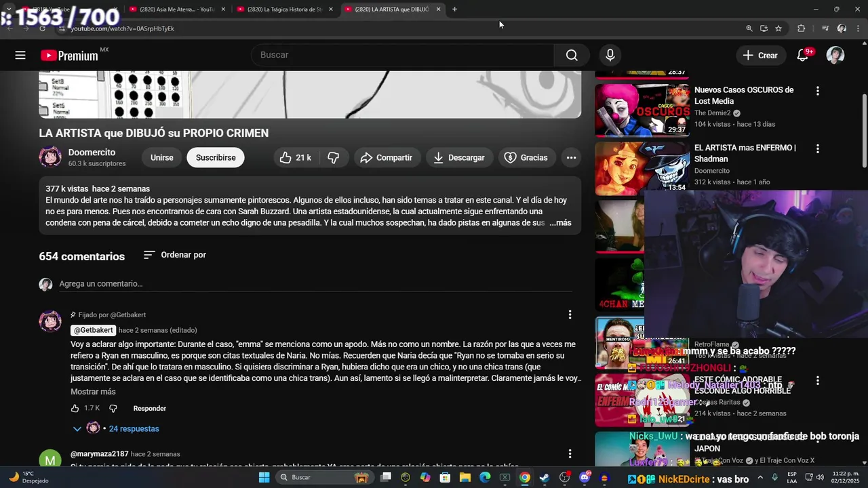Bookmark this page with the star
The width and height of the screenshot is (868, 488).
click(778, 28)
